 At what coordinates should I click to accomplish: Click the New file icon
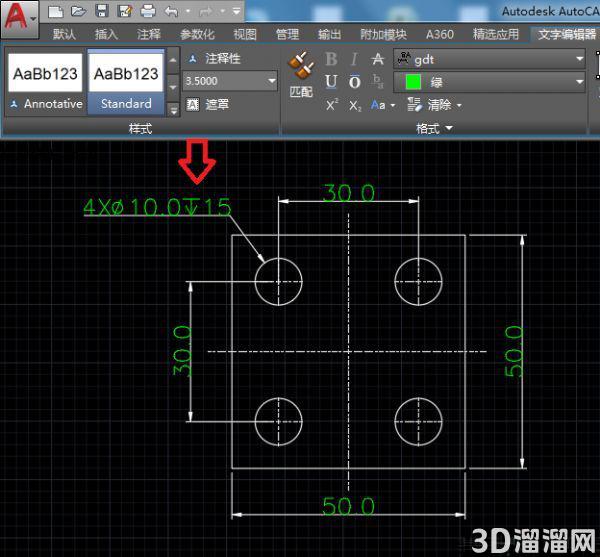56,11
